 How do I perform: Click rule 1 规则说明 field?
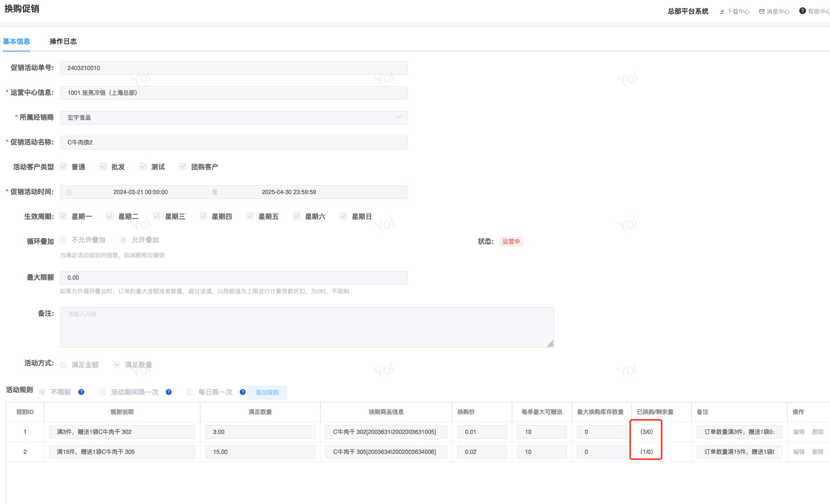122,432
